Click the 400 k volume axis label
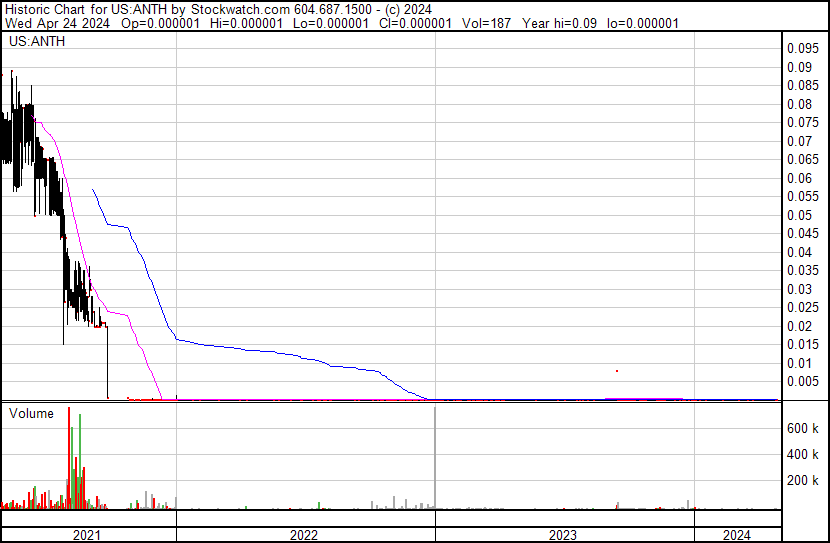 tap(804, 455)
